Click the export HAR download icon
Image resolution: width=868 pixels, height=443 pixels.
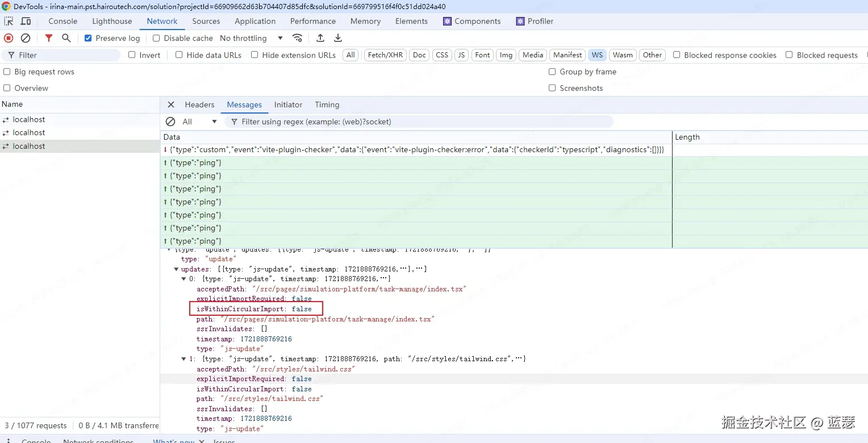[x=338, y=38]
